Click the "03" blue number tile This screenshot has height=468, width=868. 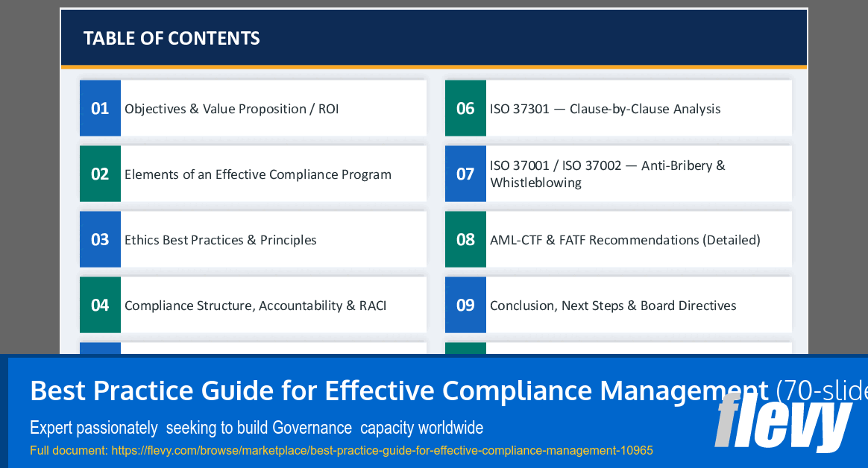[x=100, y=239]
